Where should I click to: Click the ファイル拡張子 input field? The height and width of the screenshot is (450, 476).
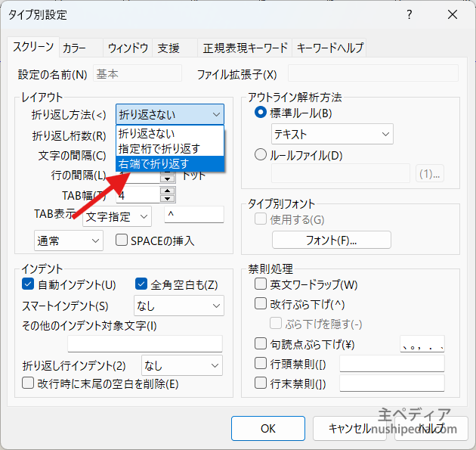(x=372, y=74)
